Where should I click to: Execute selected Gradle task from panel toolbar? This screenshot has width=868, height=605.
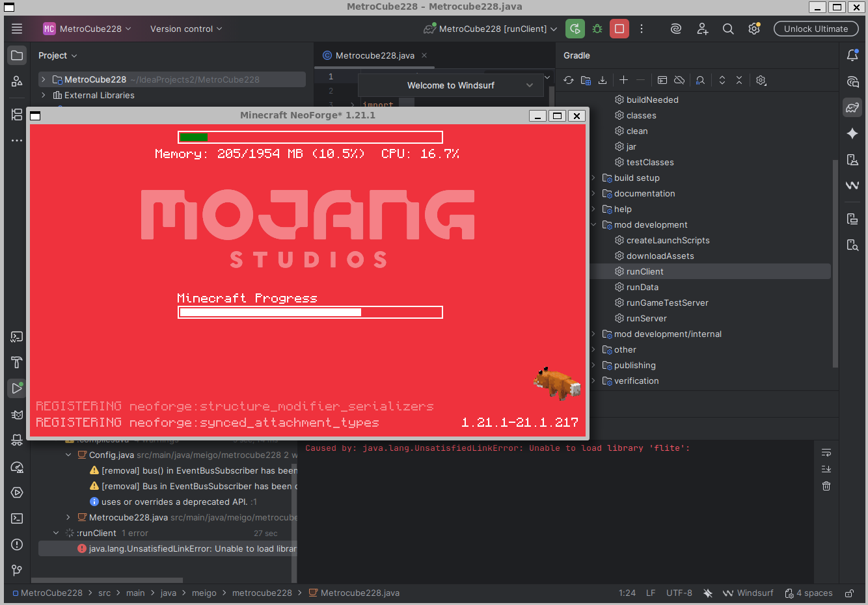pyautogui.click(x=662, y=80)
